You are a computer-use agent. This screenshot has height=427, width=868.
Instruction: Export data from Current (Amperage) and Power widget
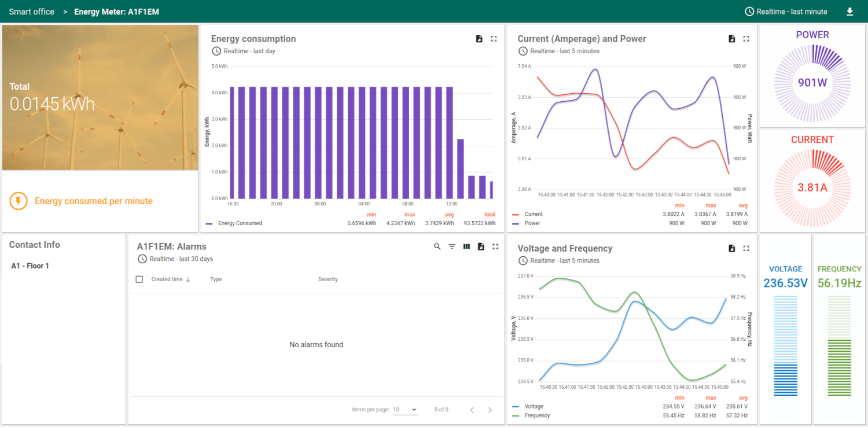[731, 39]
